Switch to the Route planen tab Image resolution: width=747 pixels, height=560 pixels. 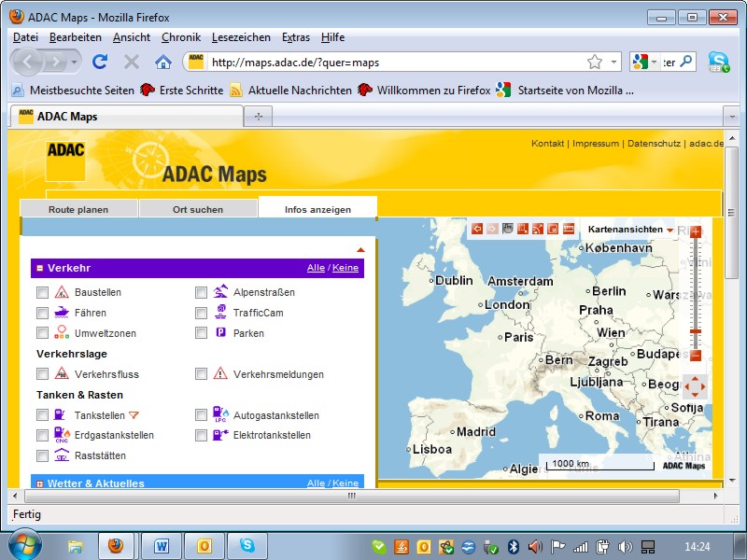pyautogui.click(x=78, y=209)
